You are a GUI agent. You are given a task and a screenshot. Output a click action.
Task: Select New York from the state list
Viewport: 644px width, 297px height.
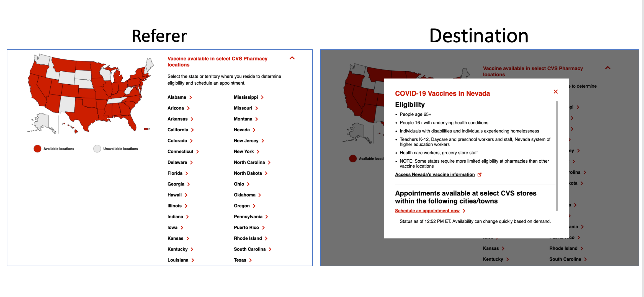244,152
